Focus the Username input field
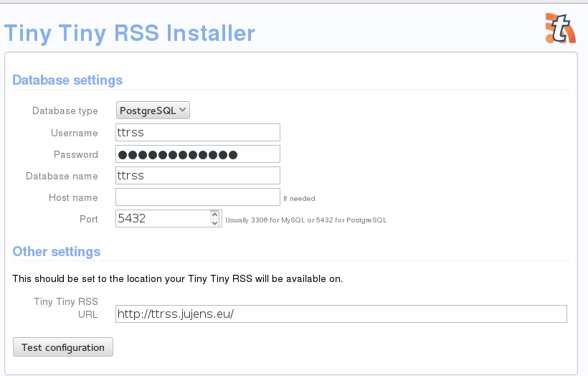Screen dimensions: 588x376 pos(198,133)
